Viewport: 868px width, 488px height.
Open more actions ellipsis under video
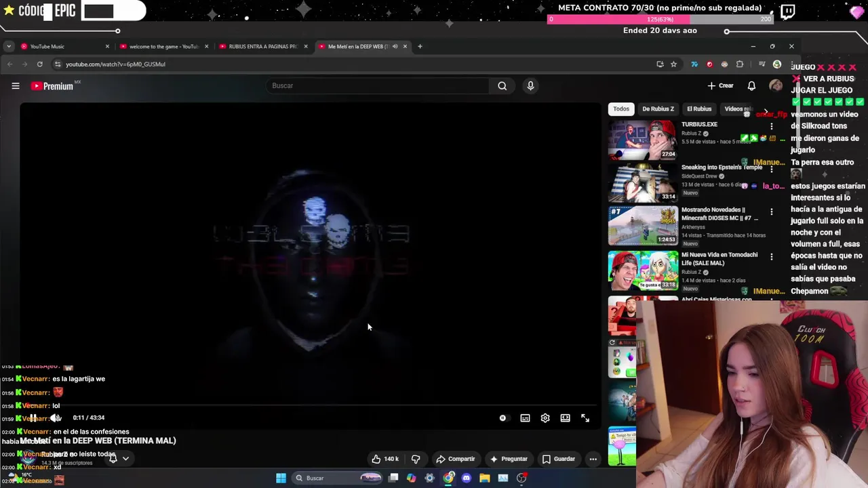click(593, 459)
